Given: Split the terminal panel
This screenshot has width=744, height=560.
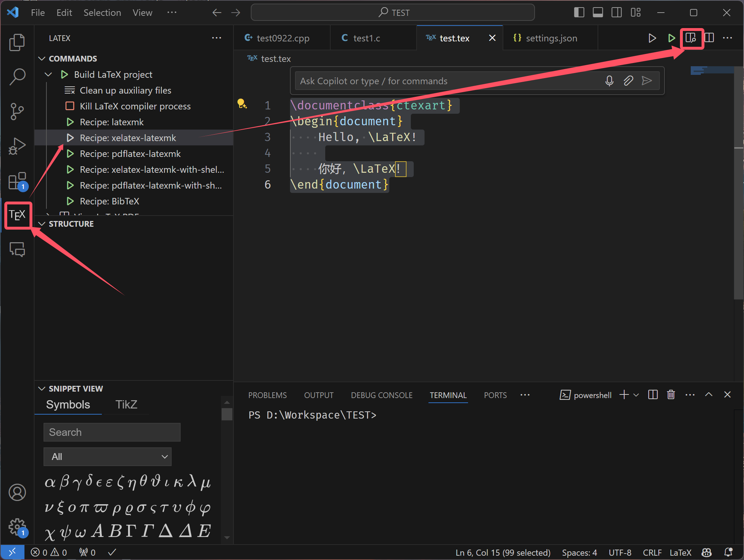Looking at the screenshot, I should point(653,395).
